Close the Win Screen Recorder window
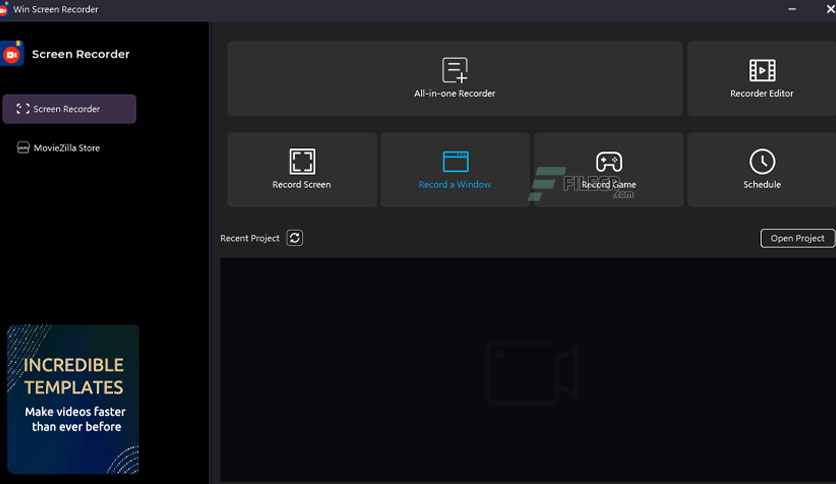Viewport: 836px width, 484px height. [x=830, y=9]
